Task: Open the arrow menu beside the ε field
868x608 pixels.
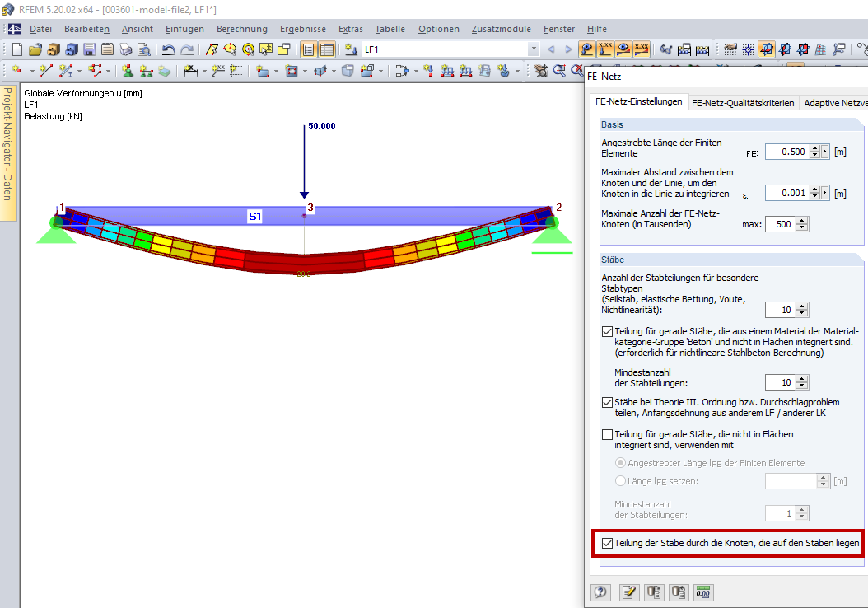Action: (x=825, y=193)
